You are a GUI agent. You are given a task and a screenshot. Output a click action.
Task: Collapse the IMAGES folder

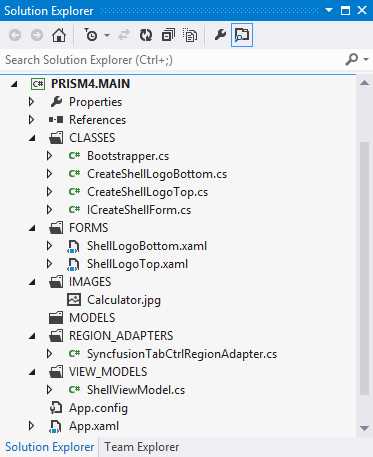pos(32,282)
